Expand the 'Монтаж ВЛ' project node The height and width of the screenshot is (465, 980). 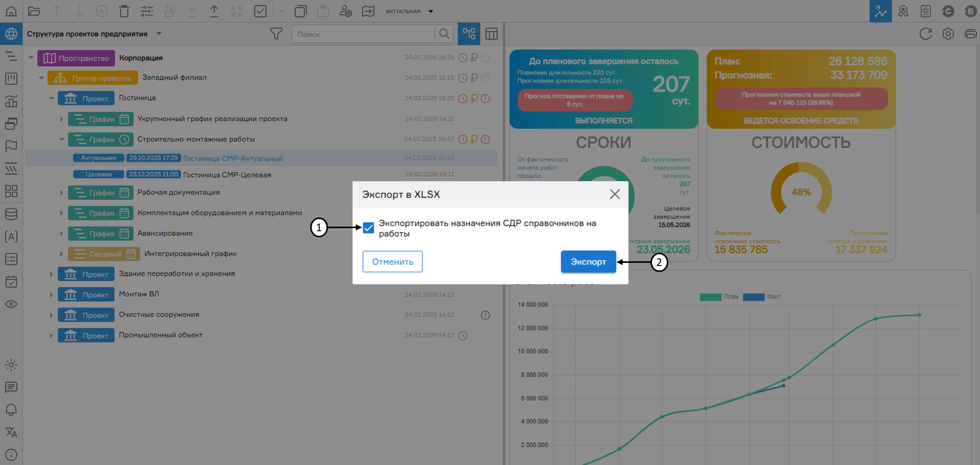51,295
